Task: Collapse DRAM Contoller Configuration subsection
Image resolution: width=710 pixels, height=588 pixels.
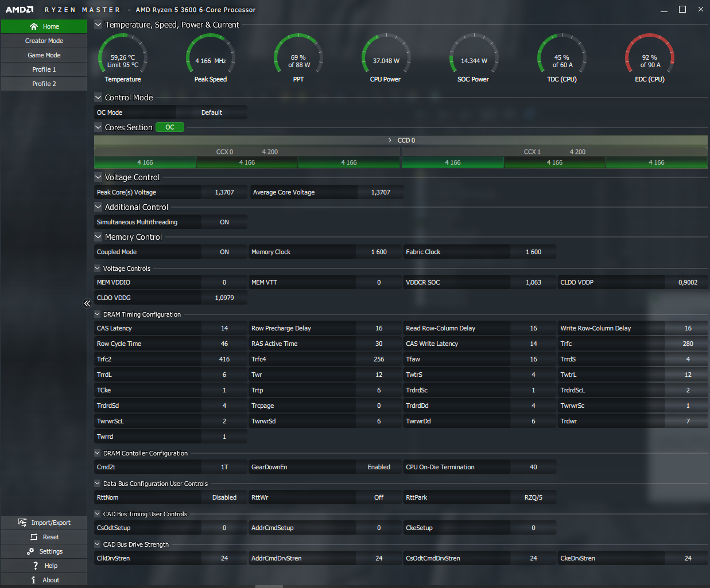Action: pyautogui.click(x=98, y=453)
